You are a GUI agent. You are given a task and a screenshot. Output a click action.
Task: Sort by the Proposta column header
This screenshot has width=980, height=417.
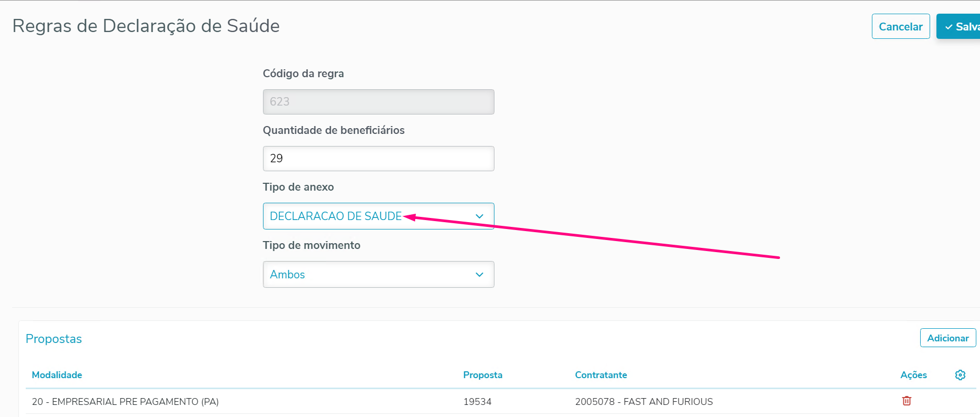click(482, 375)
